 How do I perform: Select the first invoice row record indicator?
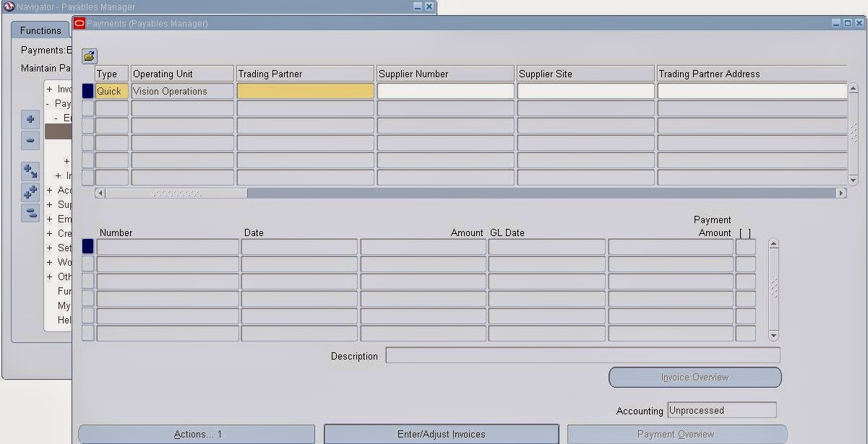pos(87,246)
